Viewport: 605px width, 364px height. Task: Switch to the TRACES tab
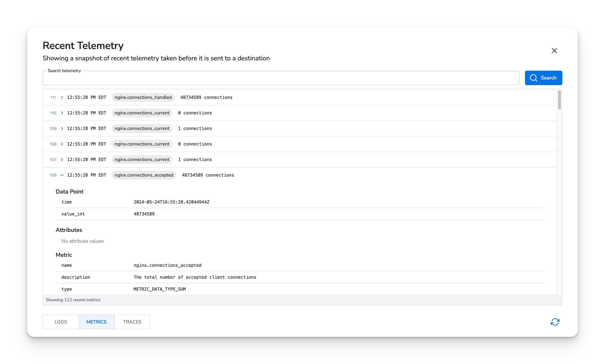click(x=132, y=322)
